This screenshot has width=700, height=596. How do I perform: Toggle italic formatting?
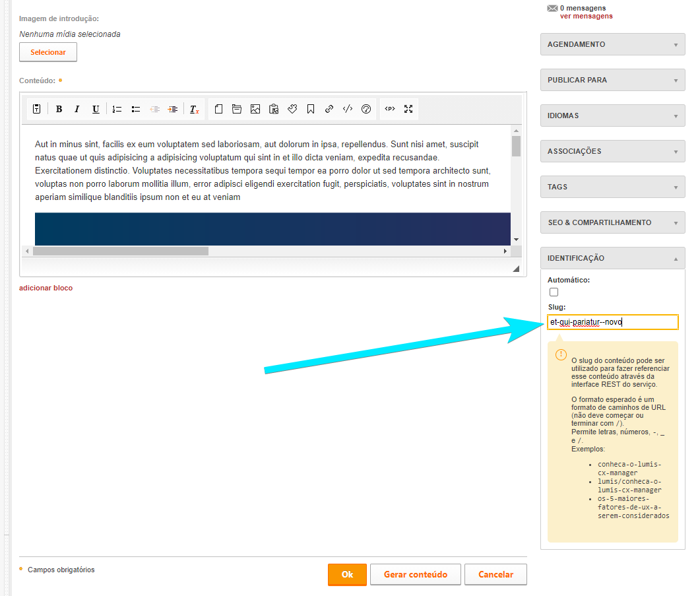[x=77, y=109]
